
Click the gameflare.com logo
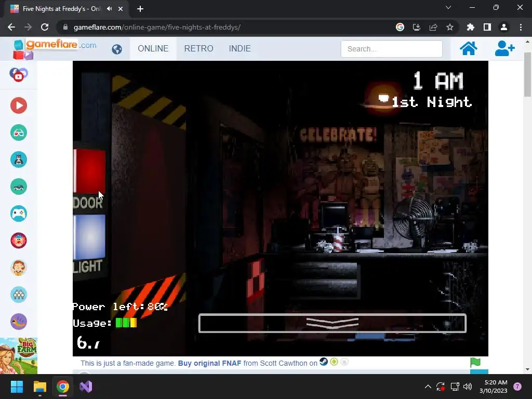(x=54, y=48)
